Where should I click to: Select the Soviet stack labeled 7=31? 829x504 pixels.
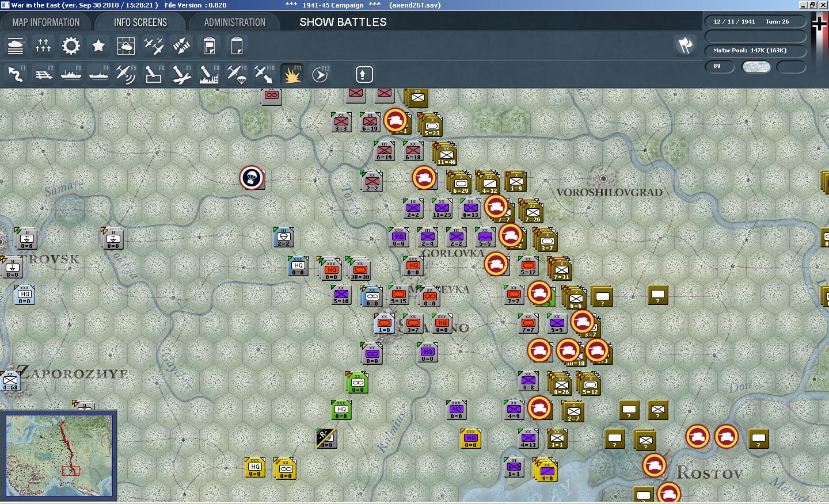pyautogui.click(x=560, y=268)
